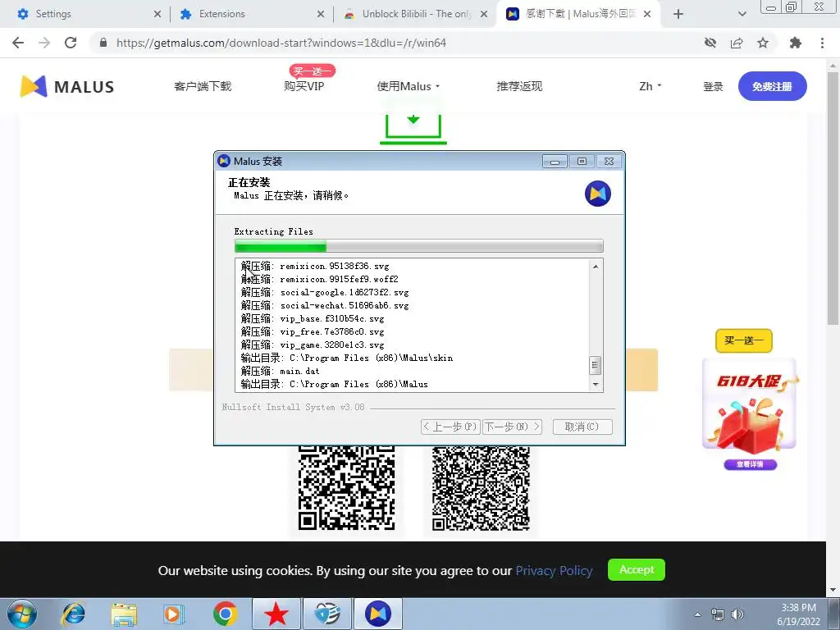Click the Malus logo in site header
Viewport: 840px width, 630px height.
pyautogui.click(x=67, y=86)
